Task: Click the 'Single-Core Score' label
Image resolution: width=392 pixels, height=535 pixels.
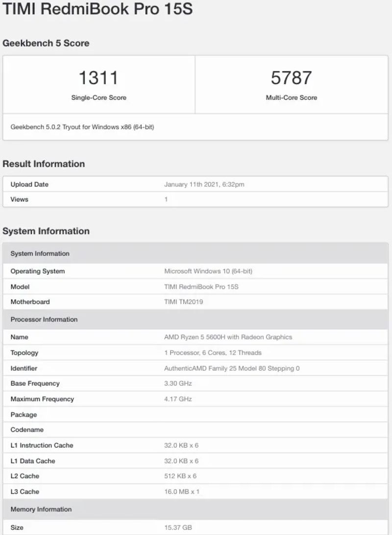Action: click(98, 97)
